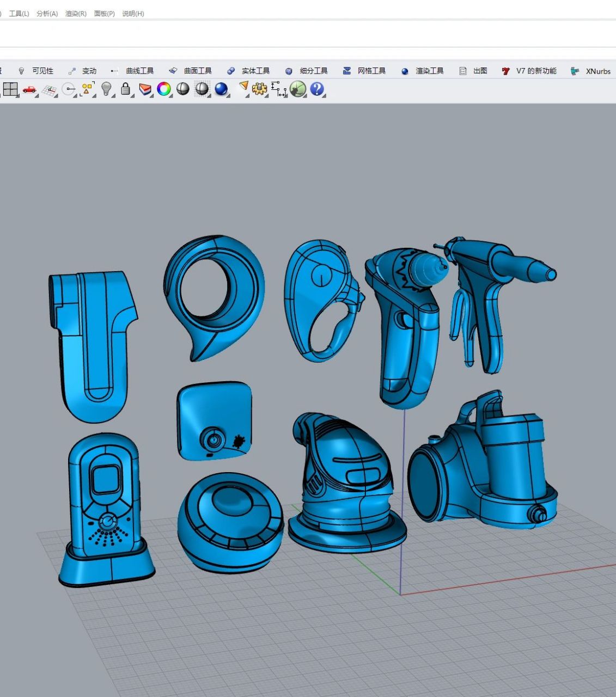The image size is (616, 697).
Task: Expand the 面板(P) menu
Action: (104, 14)
